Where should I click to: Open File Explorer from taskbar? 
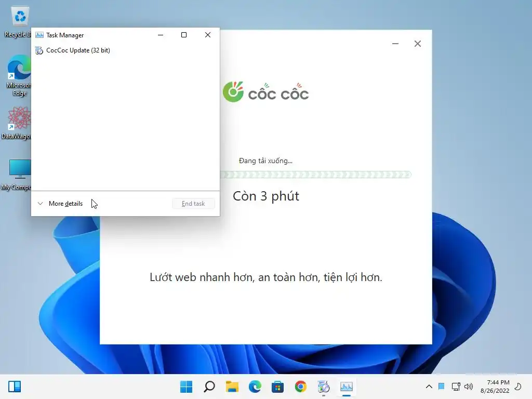(x=232, y=387)
